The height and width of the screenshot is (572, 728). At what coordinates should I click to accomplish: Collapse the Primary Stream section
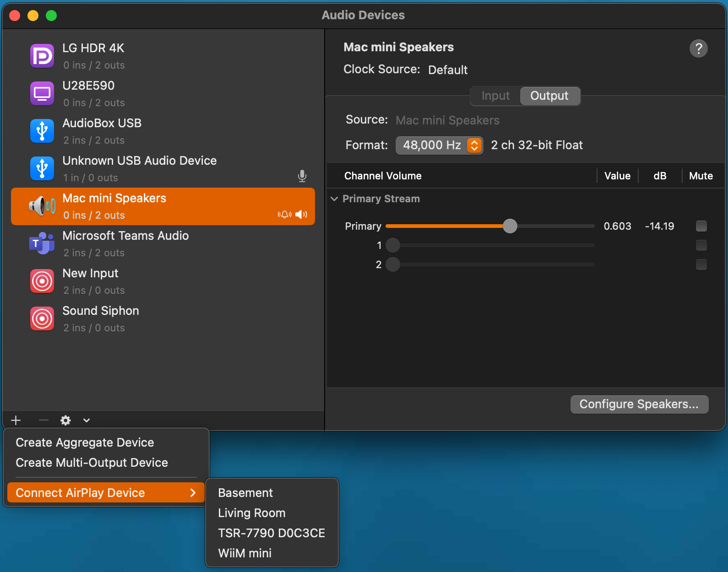pyautogui.click(x=334, y=199)
